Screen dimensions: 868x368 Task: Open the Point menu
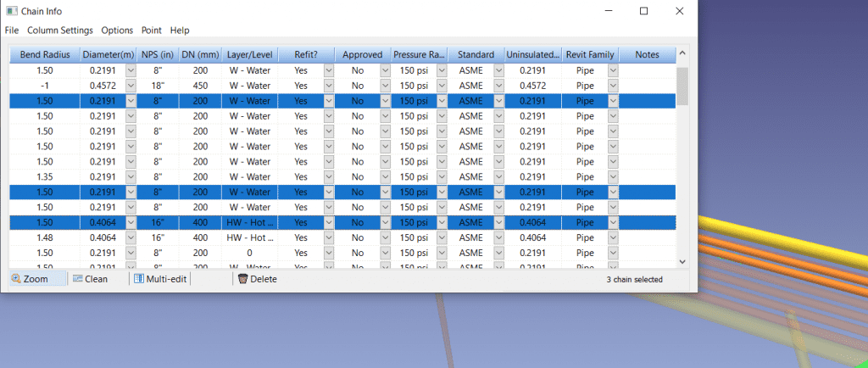click(152, 31)
